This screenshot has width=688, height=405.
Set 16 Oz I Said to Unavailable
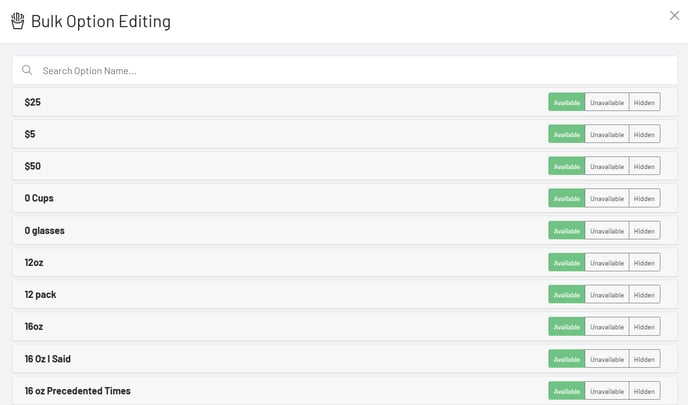(x=606, y=358)
